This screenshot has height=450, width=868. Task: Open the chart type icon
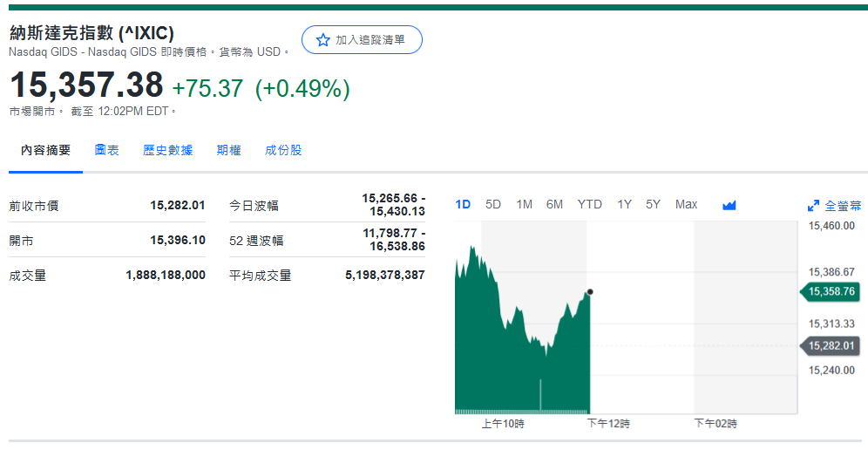[x=729, y=205]
